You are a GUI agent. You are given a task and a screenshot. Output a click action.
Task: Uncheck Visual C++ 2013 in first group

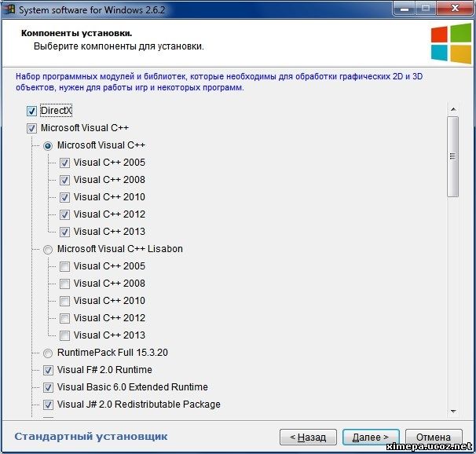[65, 232]
